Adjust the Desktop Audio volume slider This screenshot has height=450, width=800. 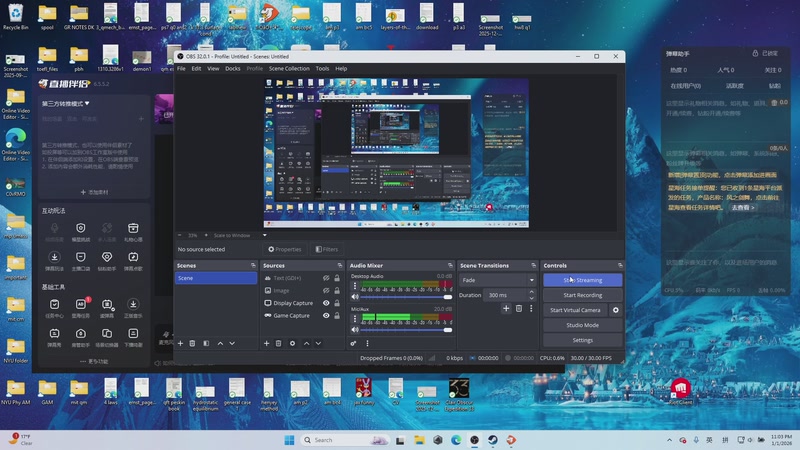coord(407,297)
